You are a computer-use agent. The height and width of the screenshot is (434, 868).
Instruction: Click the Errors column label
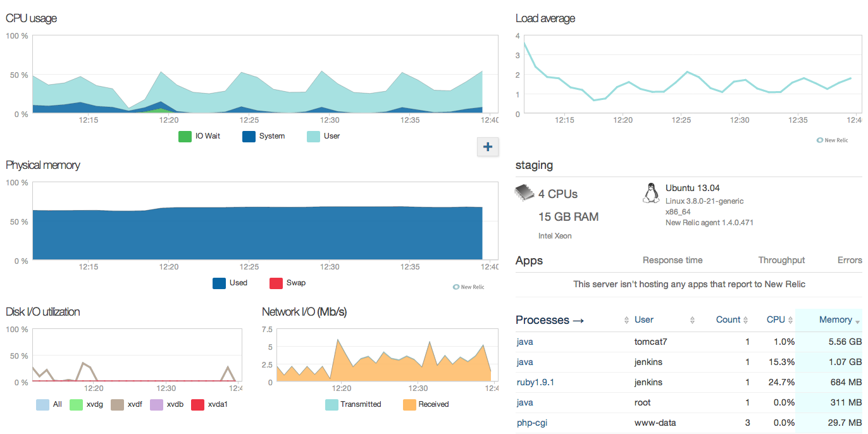click(x=850, y=260)
